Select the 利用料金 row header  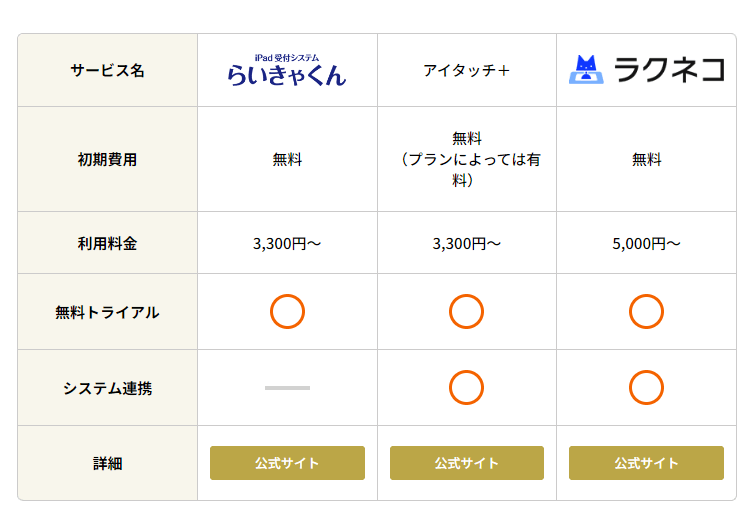click(x=108, y=243)
